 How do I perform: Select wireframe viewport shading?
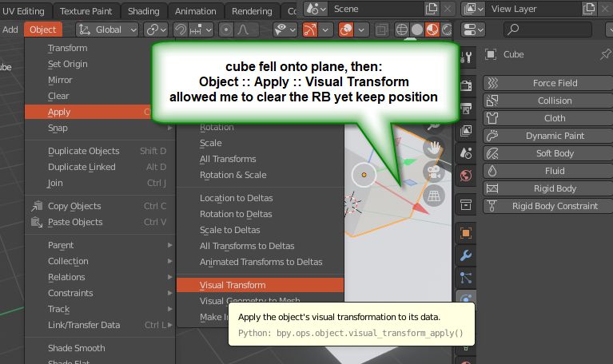point(401,30)
